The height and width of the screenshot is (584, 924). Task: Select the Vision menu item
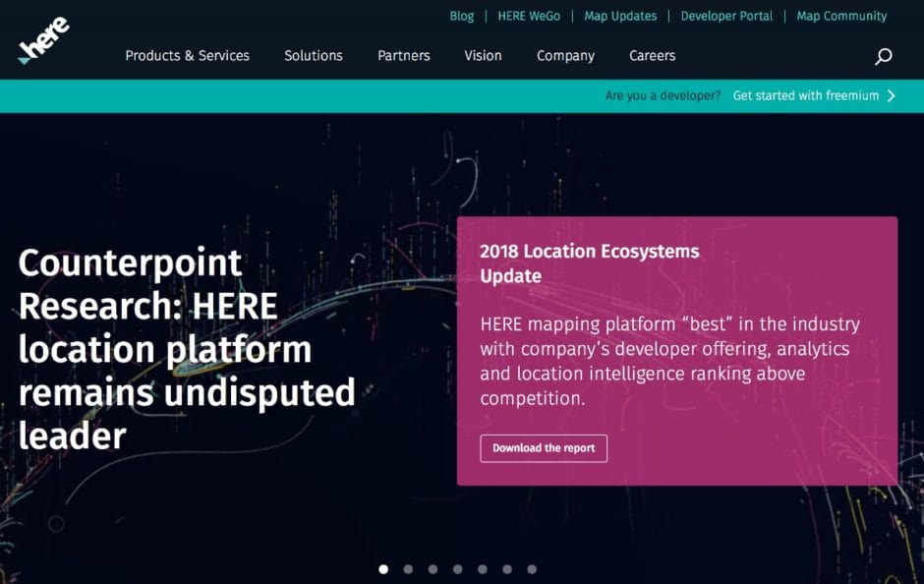483,55
